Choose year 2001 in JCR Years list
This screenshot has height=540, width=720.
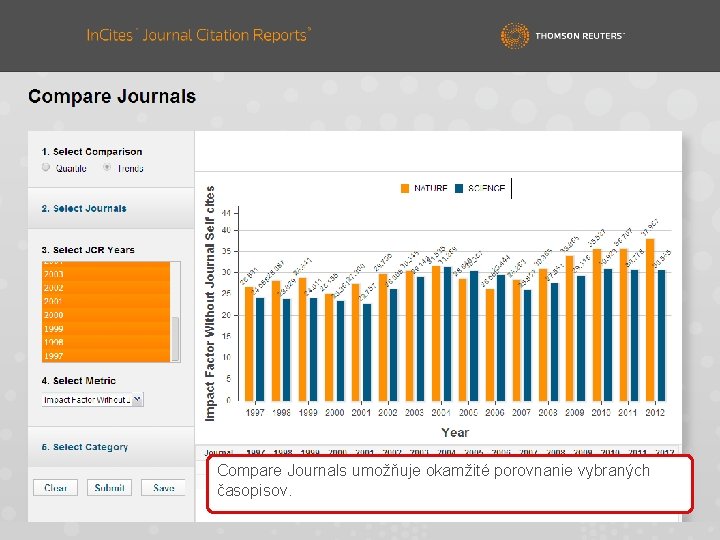[106, 301]
